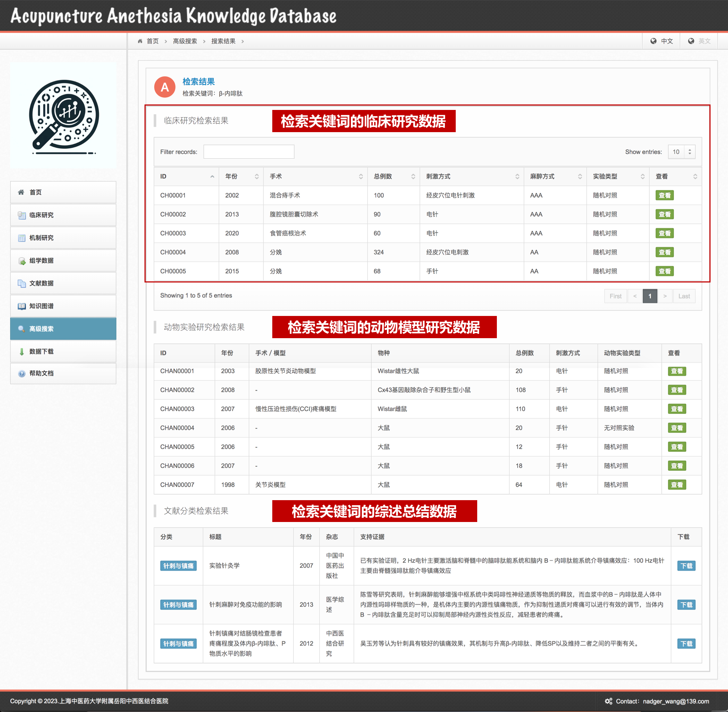Open 临床研究 in the sidebar
The width and height of the screenshot is (728, 712).
point(41,215)
